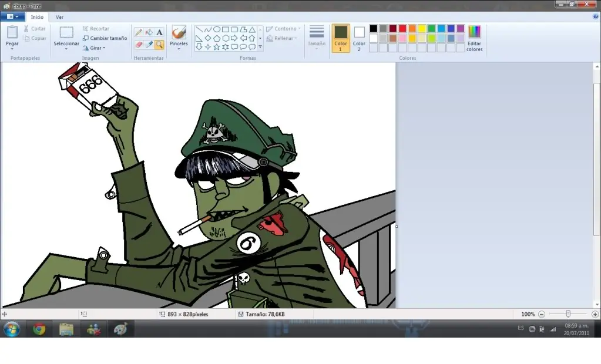Choose the Right triangle shape

199,38
